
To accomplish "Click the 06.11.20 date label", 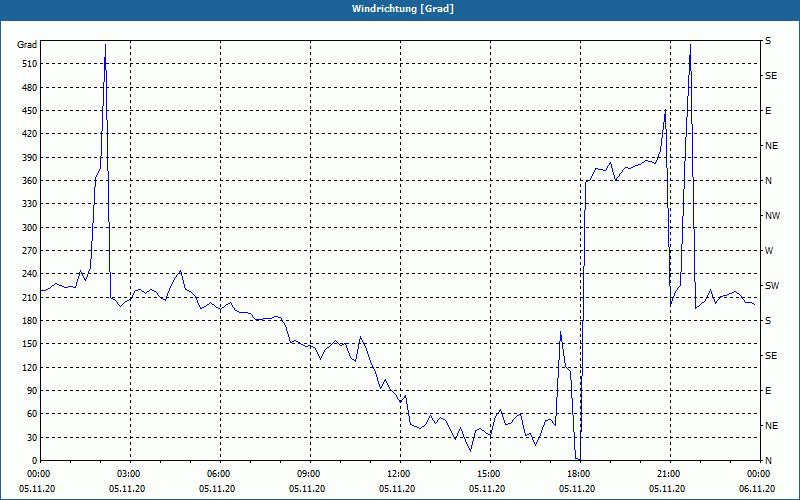I will (757, 489).
